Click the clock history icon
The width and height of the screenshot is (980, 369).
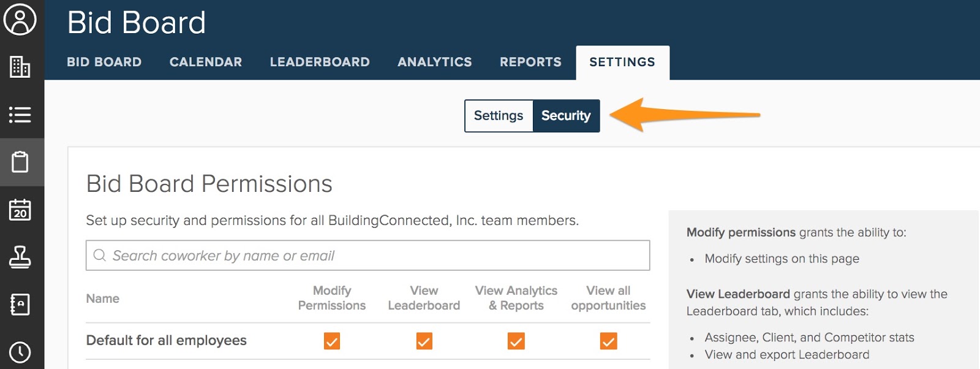click(x=20, y=352)
